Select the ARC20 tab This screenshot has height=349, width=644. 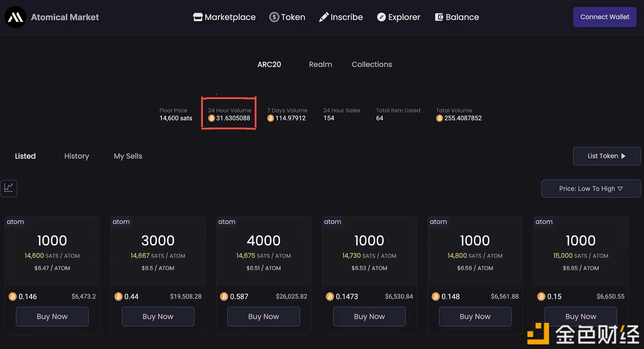(269, 65)
